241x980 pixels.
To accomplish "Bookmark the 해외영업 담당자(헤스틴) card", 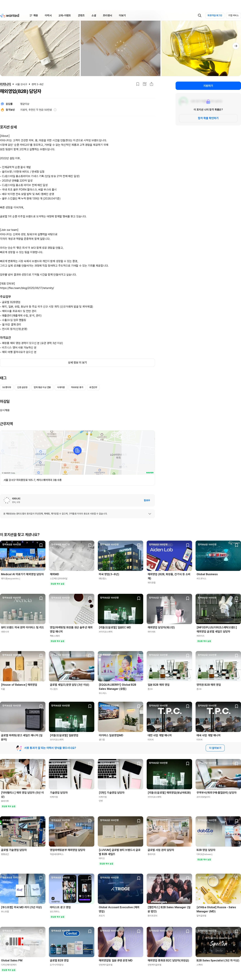I will tap(188, 598).
